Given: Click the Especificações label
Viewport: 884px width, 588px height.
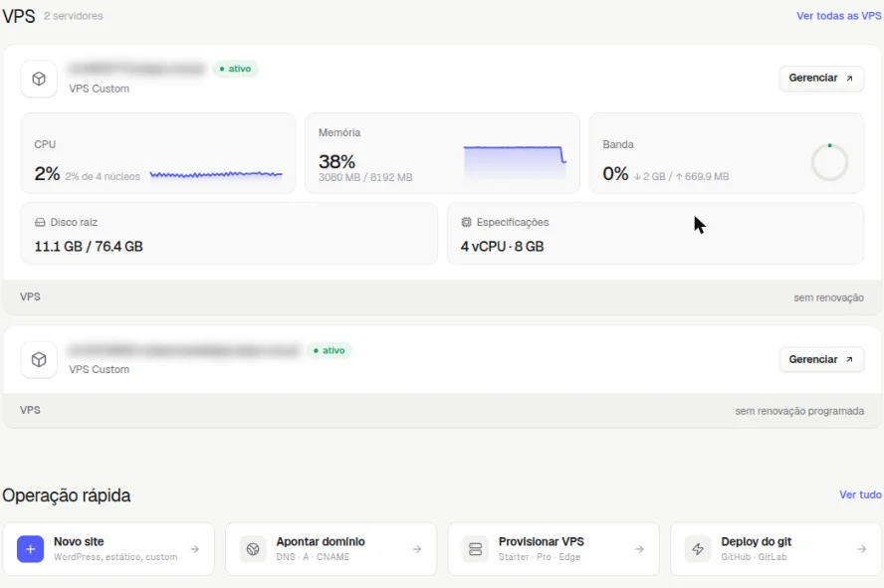Looking at the screenshot, I should pos(513,223).
